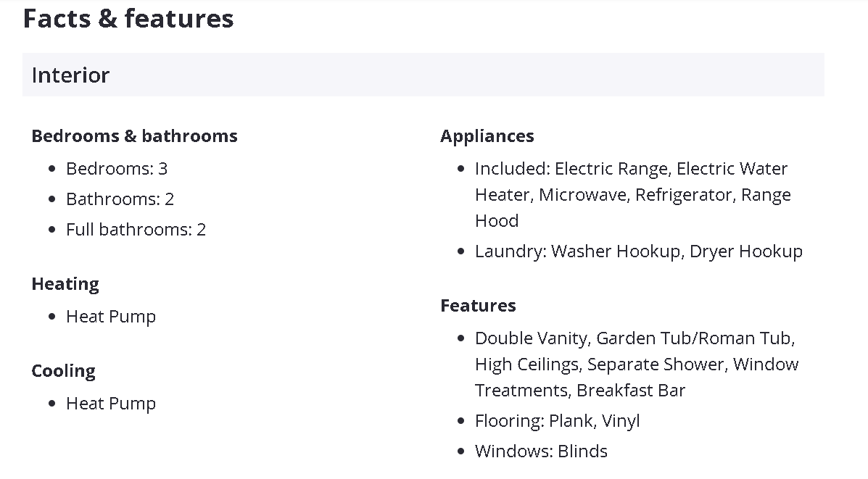This screenshot has height=479, width=868.
Task: Select the Bedrooms: 3 list item
Action: coord(117,169)
